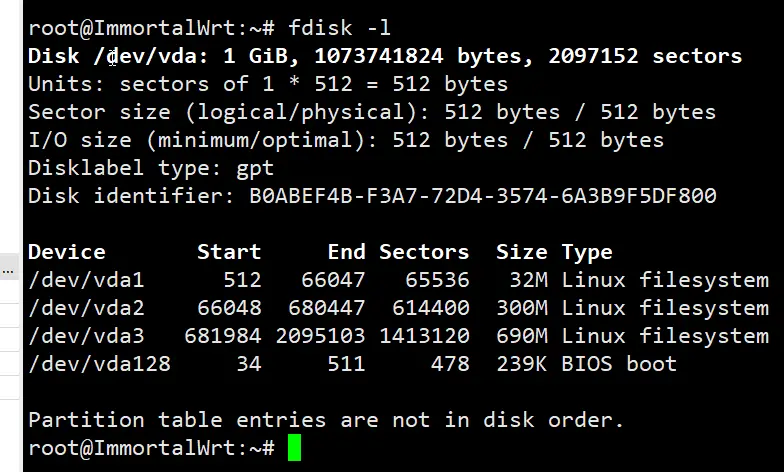Click the 'gpt' disklabel type value
The width and height of the screenshot is (784, 472).
pos(254,168)
